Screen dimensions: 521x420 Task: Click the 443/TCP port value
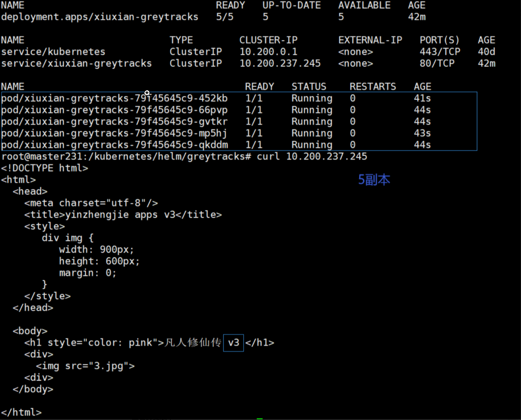[x=440, y=52]
